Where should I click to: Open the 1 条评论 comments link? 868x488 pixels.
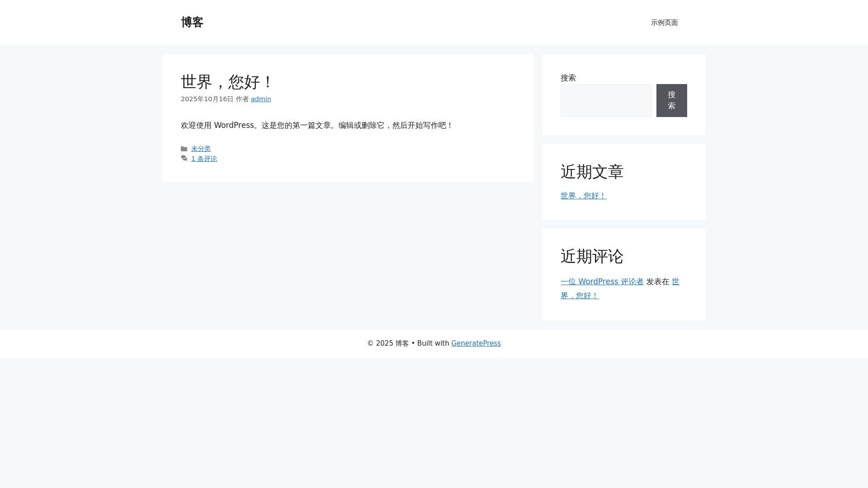pyautogui.click(x=204, y=159)
